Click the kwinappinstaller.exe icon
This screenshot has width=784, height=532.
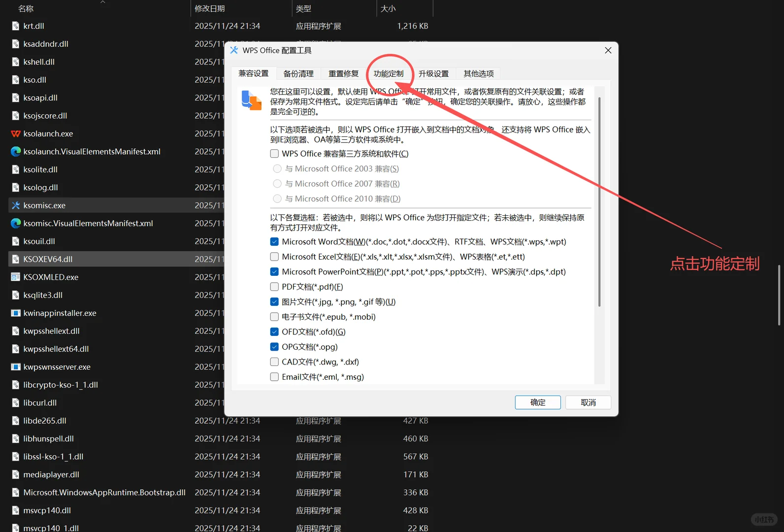(x=16, y=313)
